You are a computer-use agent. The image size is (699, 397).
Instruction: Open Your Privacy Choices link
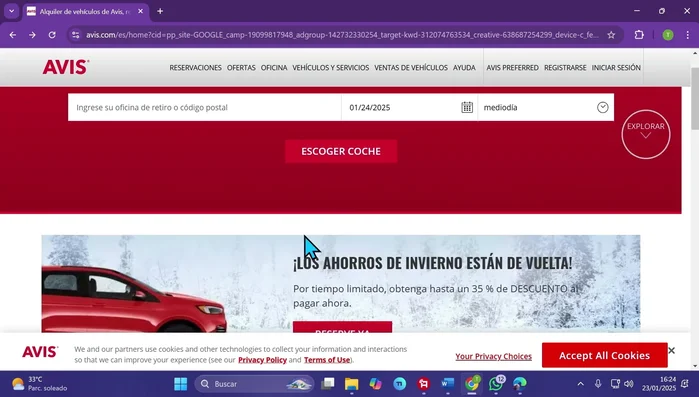pos(493,356)
